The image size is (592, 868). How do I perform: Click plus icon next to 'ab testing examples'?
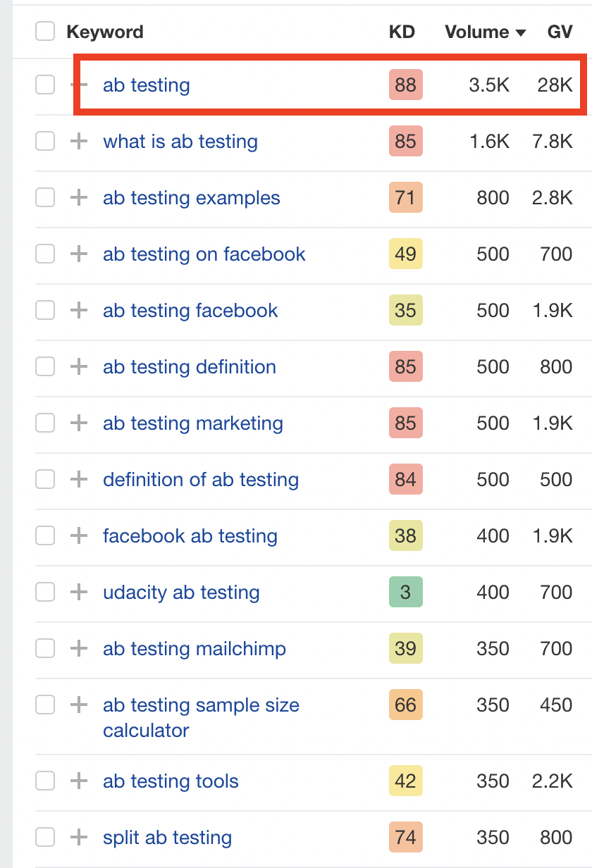point(79,198)
